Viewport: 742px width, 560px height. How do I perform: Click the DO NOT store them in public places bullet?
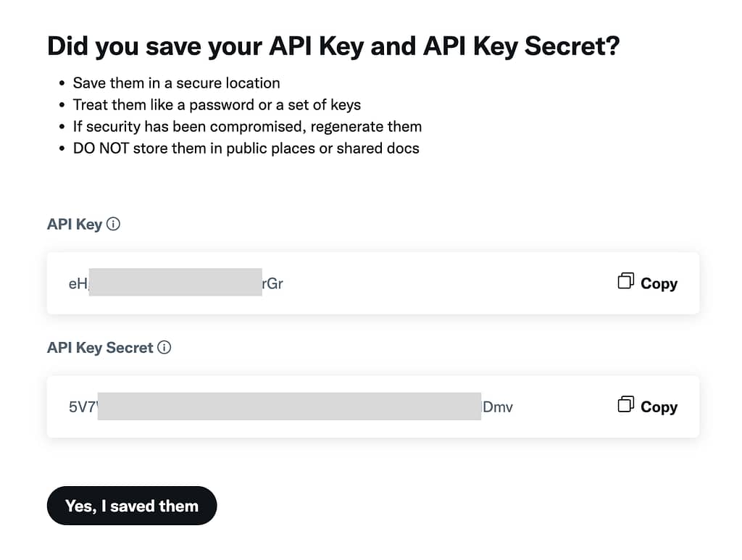click(246, 149)
